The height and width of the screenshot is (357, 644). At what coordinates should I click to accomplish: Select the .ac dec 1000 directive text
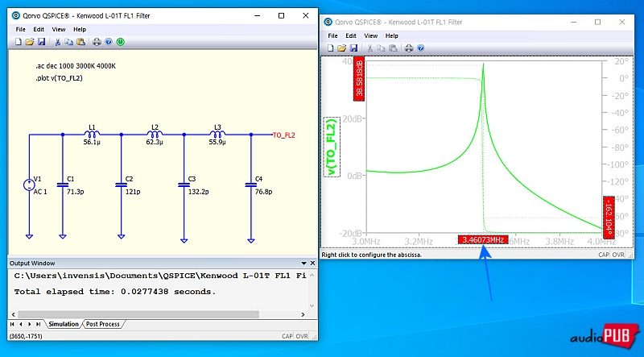tap(76, 66)
